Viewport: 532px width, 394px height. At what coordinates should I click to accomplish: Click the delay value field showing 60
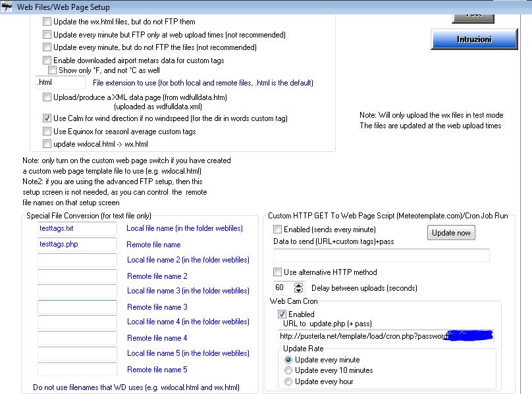point(284,288)
